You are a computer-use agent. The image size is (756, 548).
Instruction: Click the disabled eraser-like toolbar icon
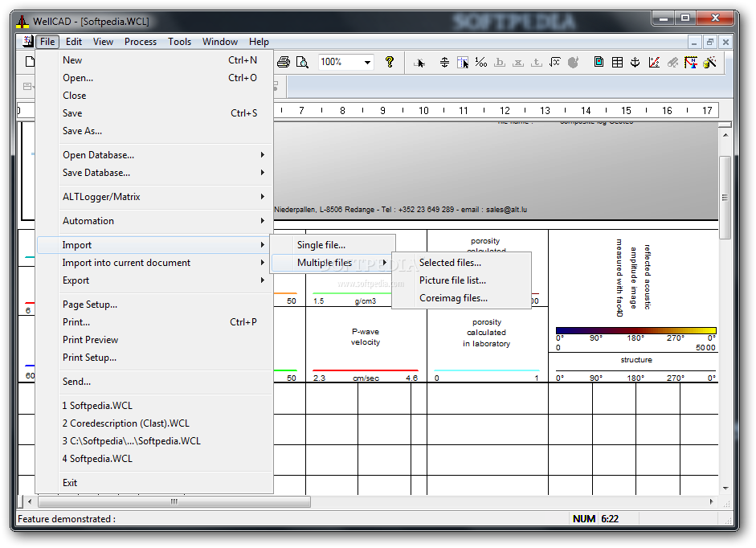(x=672, y=62)
